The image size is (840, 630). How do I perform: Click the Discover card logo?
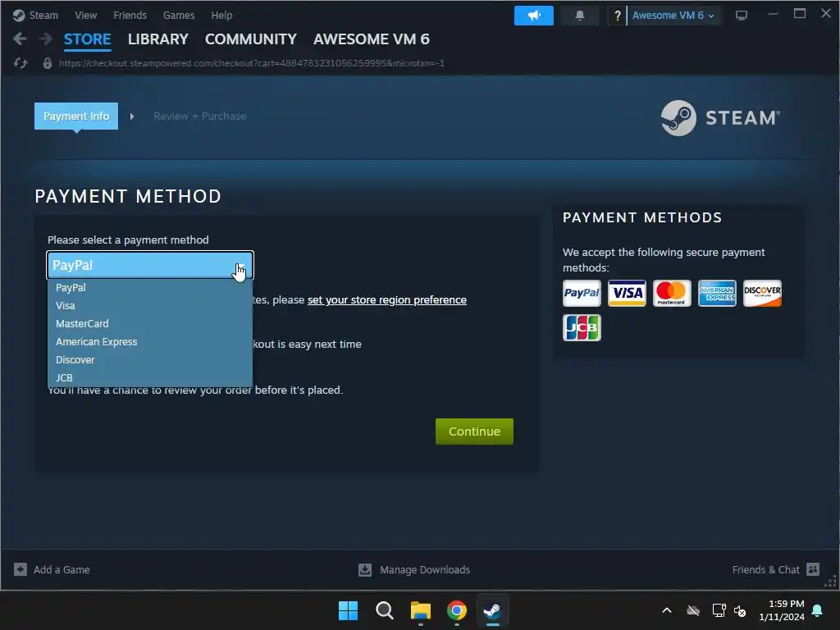pos(762,293)
